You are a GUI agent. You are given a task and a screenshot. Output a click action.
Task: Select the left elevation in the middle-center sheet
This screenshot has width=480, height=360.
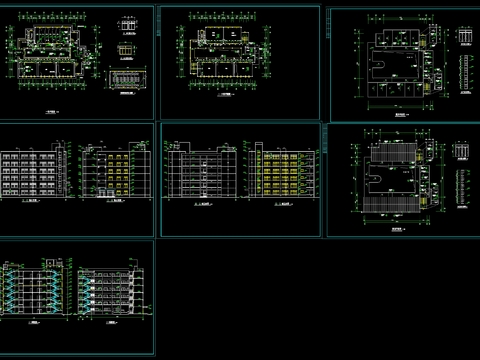tap(203, 171)
